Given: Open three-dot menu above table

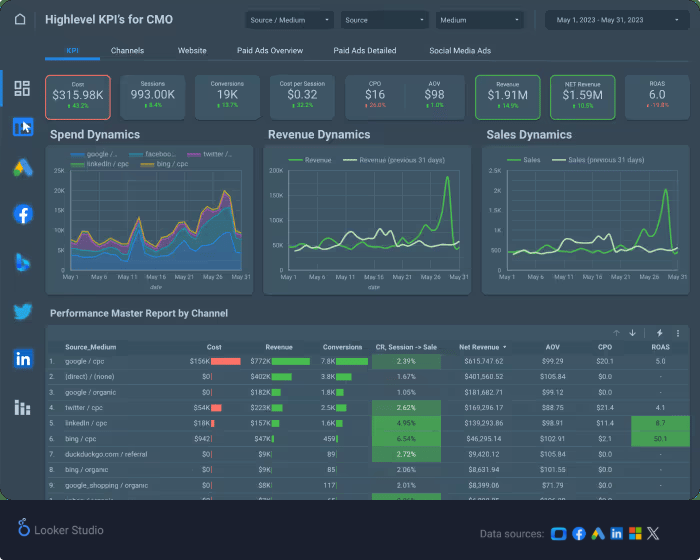Looking at the screenshot, I should [678, 333].
